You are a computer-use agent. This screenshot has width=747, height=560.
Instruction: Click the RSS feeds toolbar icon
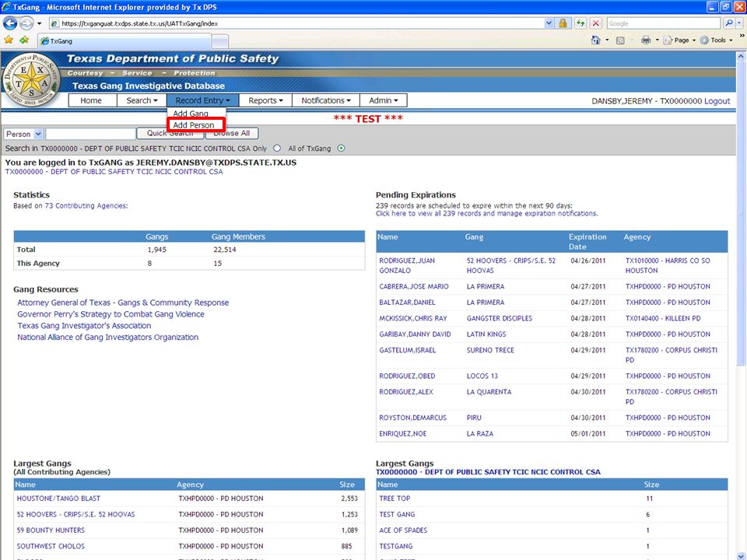click(620, 40)
